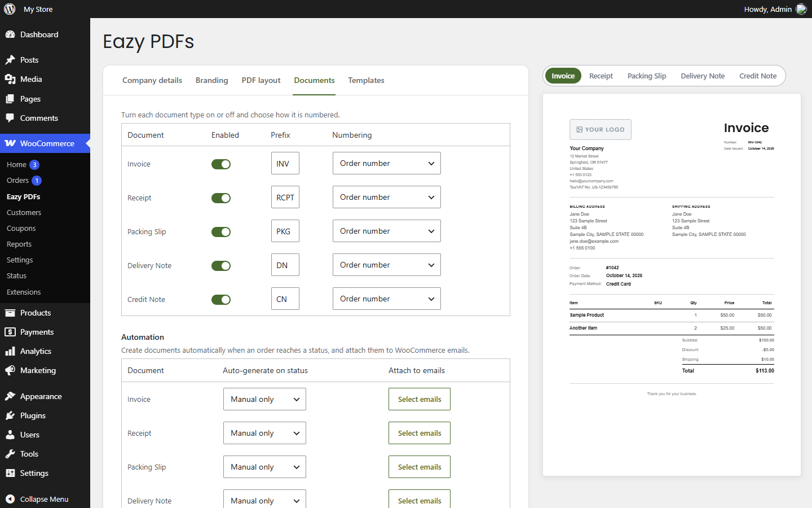Preview the Receipt document type
Screen dimensions: 812x508
(x=601, y=76)
